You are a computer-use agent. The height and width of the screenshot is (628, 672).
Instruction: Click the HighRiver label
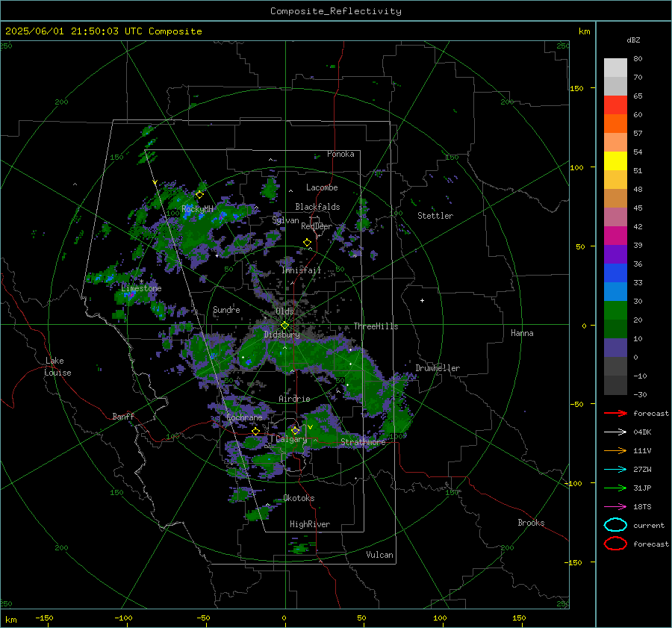point(310,524)
